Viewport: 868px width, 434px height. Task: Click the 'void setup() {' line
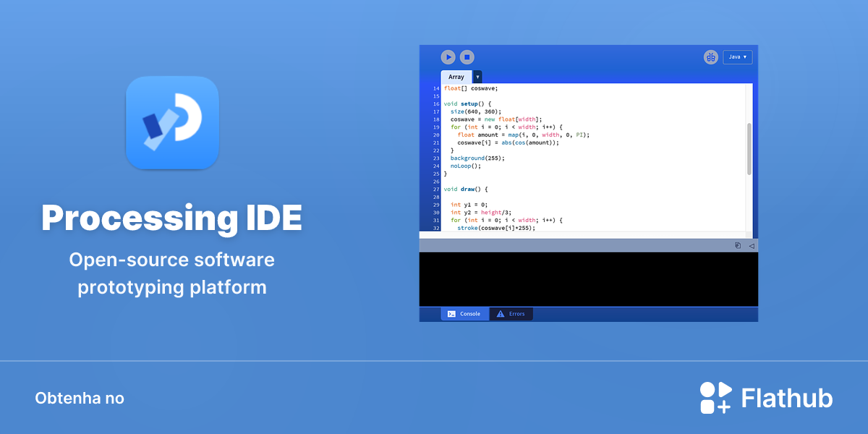point(467,104)
